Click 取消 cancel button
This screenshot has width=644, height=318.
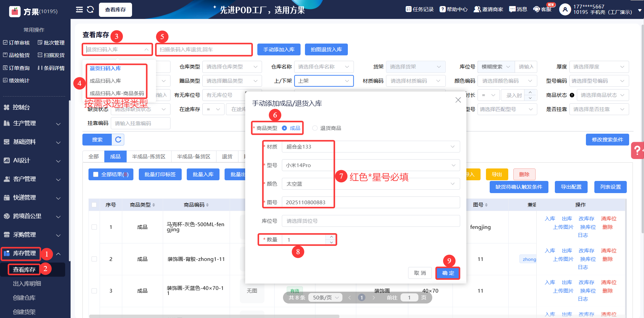click(420, 273)
